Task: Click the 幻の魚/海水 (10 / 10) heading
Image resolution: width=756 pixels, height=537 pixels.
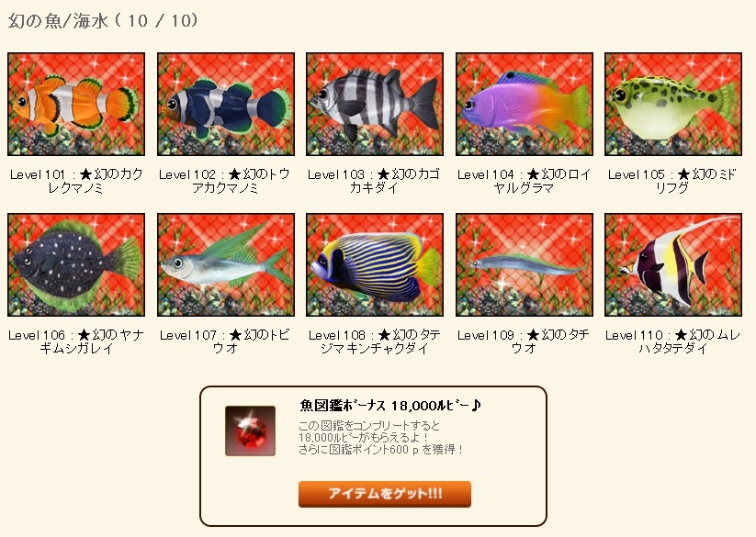Action: (103, 21)
